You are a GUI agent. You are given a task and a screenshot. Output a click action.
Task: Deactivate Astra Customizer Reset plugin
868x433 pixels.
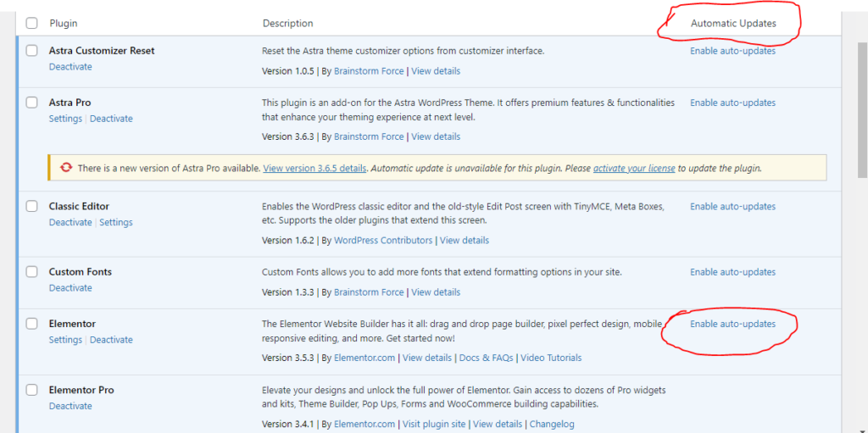(70, 66)
